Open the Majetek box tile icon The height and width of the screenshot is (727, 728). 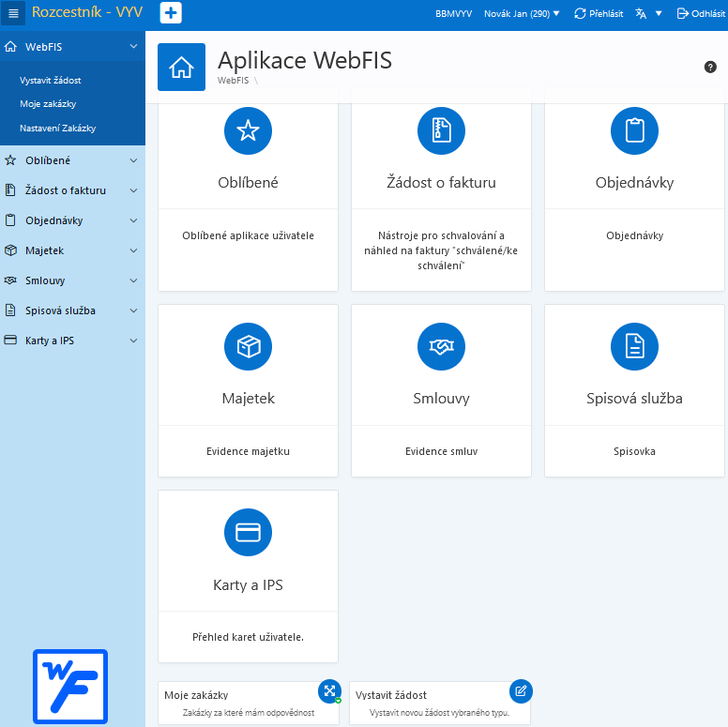tap(248, 347)
